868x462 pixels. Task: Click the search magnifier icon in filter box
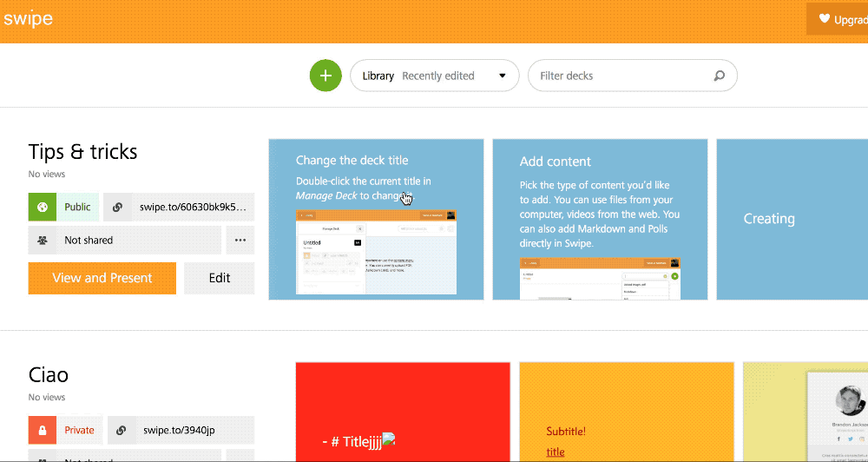[x=719, y=76]
